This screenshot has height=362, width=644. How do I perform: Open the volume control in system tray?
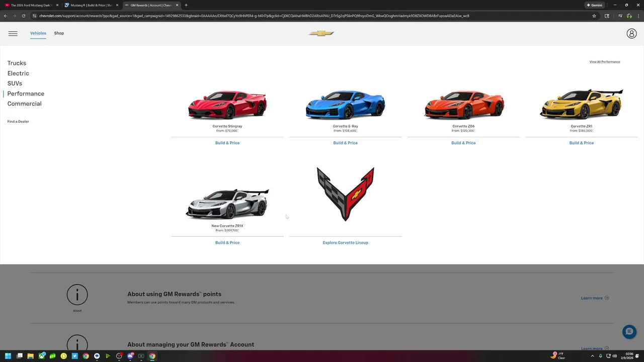click(614, 356)
